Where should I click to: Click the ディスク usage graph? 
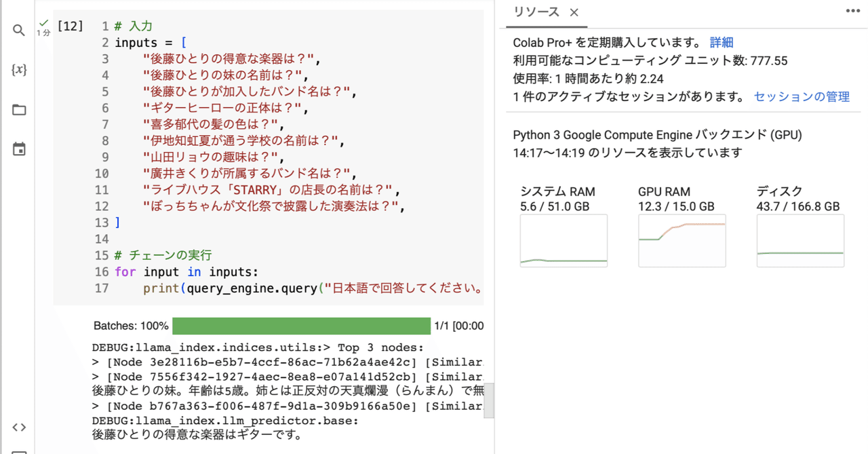coord(800,241)
